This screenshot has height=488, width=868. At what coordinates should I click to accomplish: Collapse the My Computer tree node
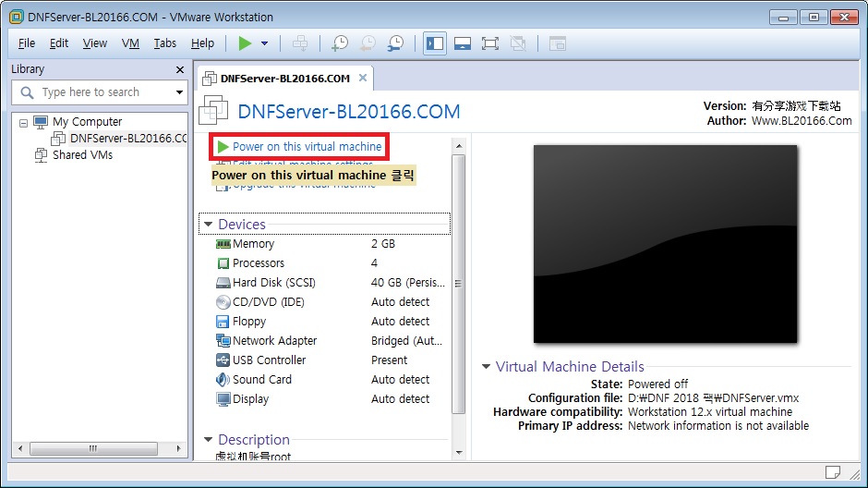(23, 122)
